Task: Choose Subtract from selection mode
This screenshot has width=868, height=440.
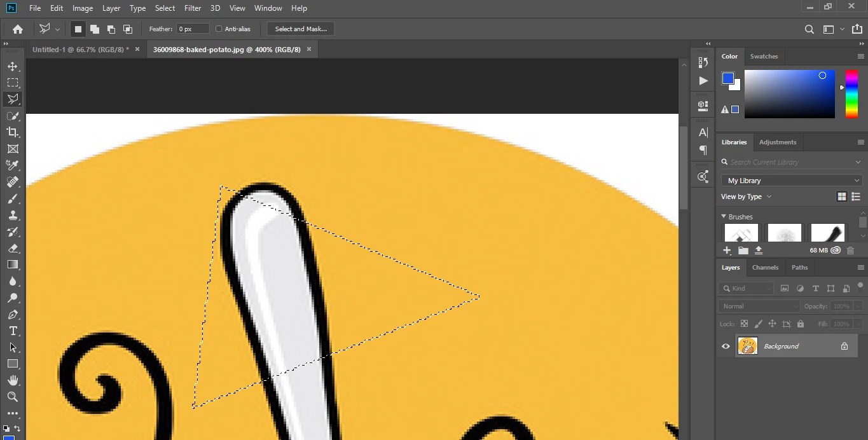Action: [x=111, y=29]
